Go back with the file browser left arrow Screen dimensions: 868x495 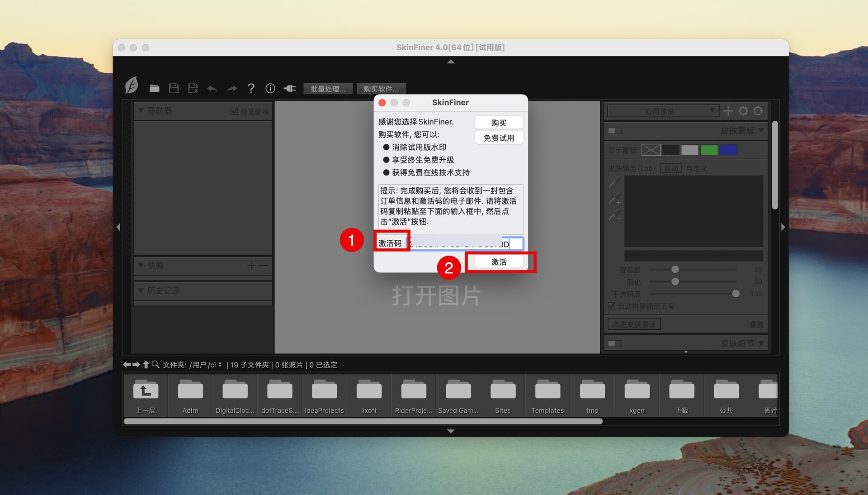[x=127, y=364]
